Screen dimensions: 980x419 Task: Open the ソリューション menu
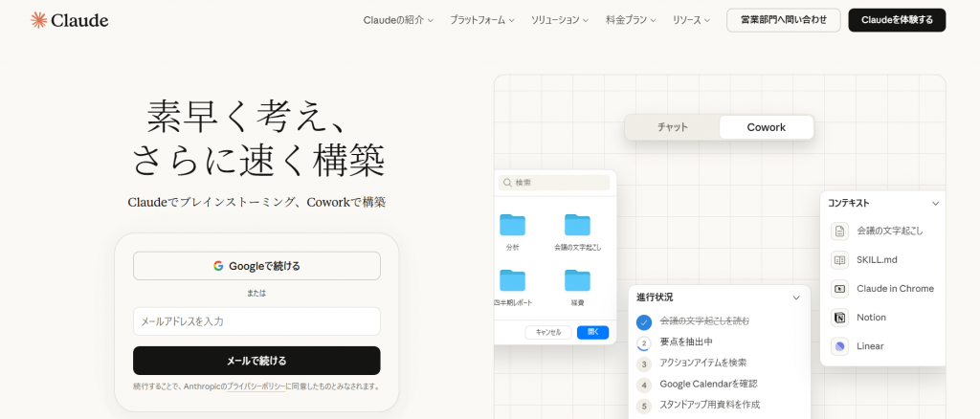560,20
